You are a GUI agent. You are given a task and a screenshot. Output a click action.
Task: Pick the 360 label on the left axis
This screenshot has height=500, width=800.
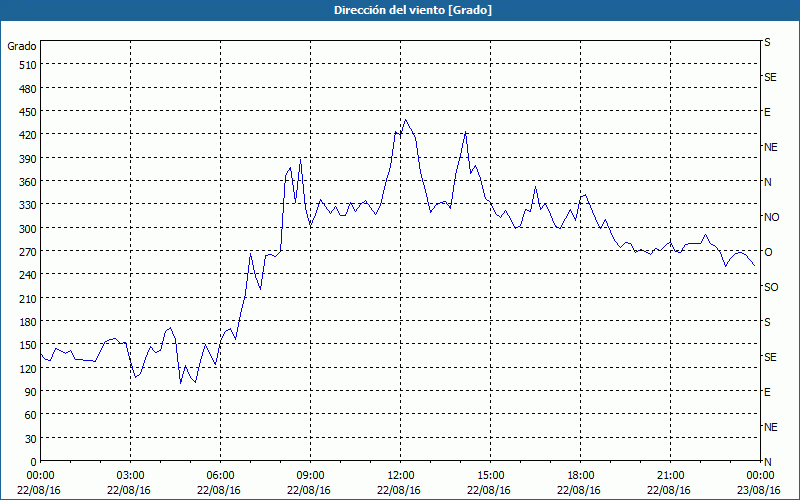pyautogui.click(x=28, y=182)
